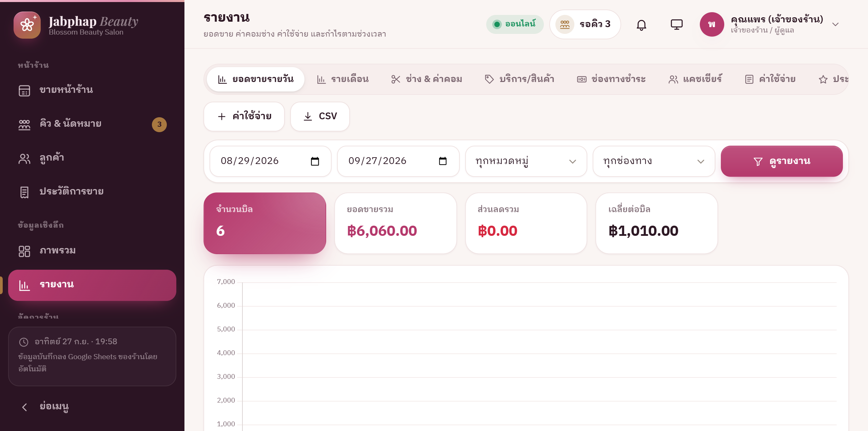The width and height of the screenshot is (868, 431).
Task: Click the ยอดขายรวม ฿6,060.00 card
Action: 395,223
